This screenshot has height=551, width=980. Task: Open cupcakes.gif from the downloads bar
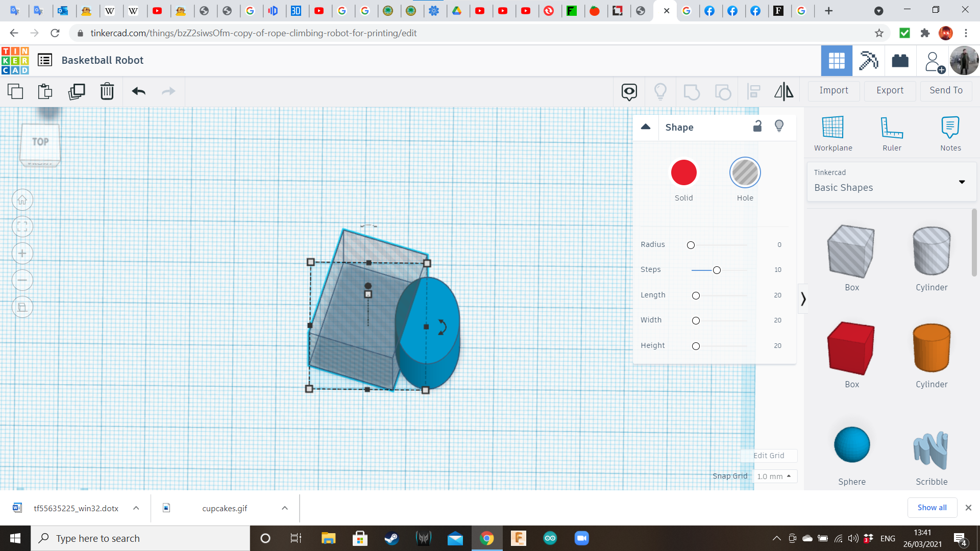click(x=225, y=508)
